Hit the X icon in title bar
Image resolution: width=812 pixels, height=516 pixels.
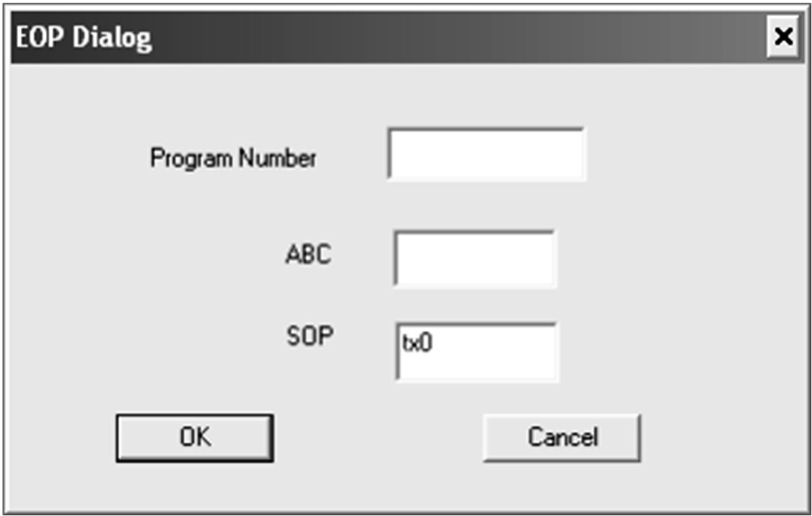coord(782,37)
